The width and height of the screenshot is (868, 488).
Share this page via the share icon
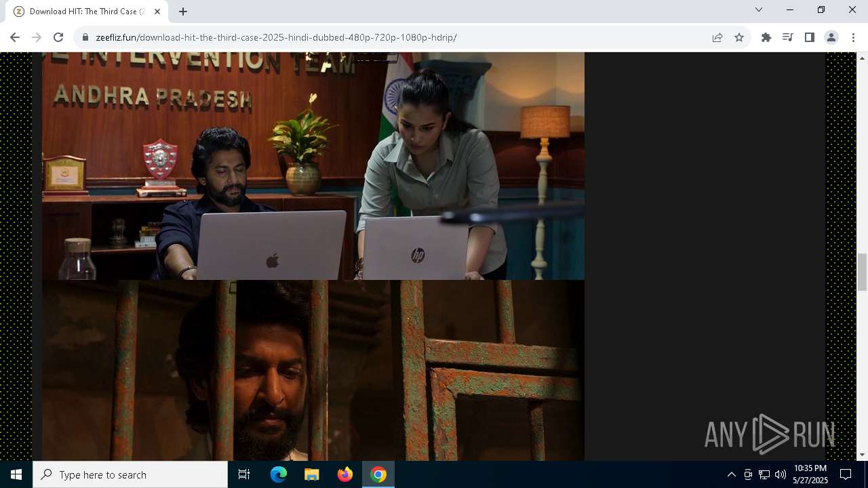click(x=717, y=37)
